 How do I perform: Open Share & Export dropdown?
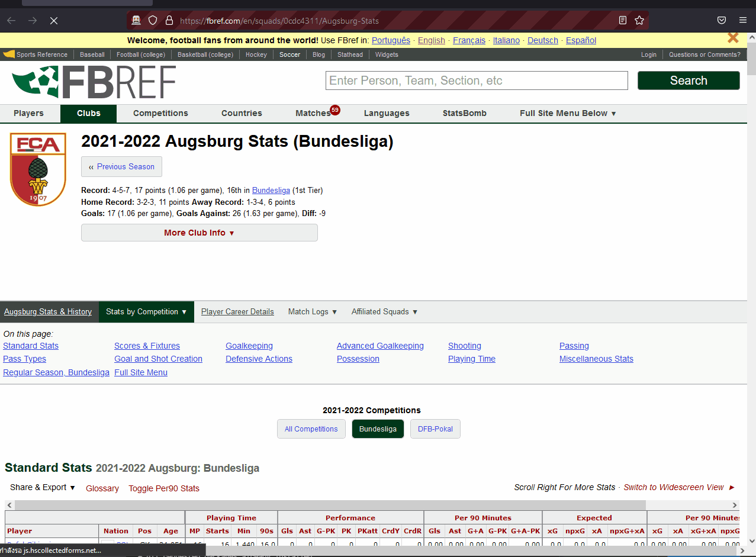point(43,487)
